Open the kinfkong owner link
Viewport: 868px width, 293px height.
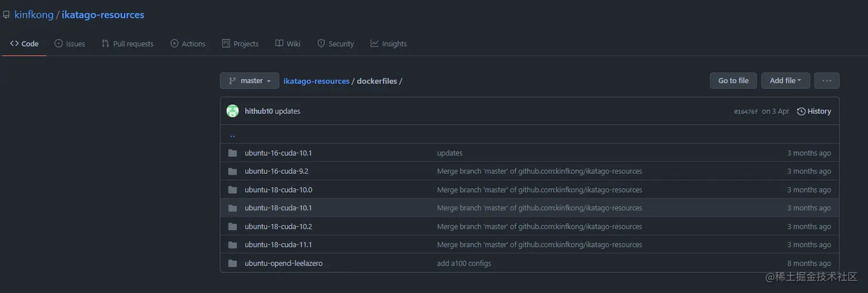(x=34, y=15)
